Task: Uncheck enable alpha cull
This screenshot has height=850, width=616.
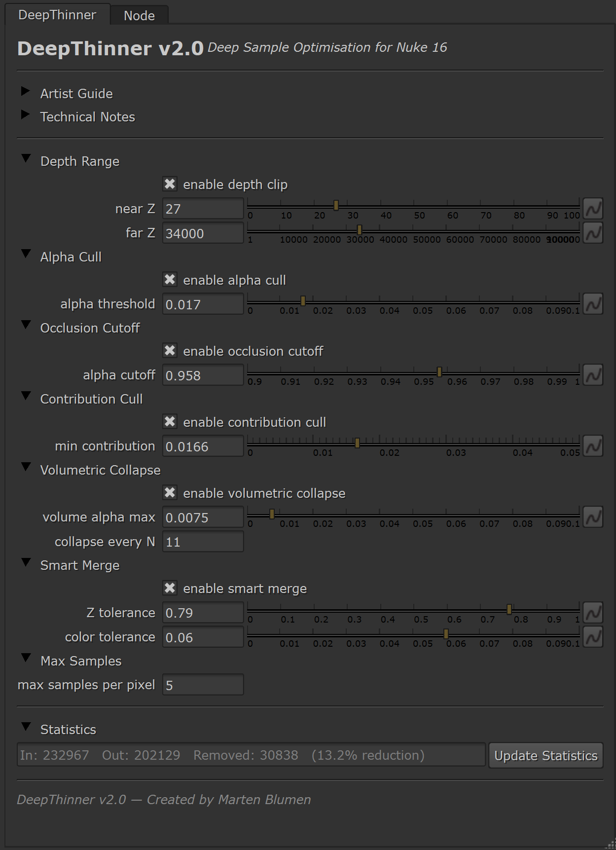Action: point(170,280)
